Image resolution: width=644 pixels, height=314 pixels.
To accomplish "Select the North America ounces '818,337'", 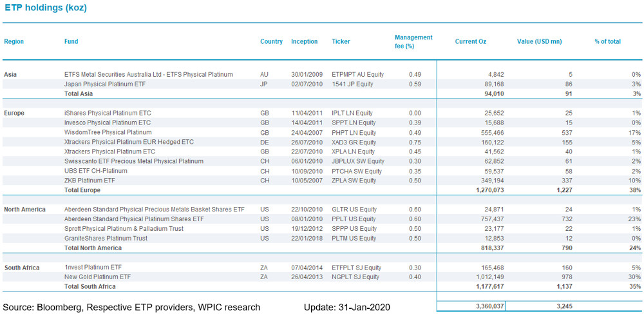I will pos(493,248).
